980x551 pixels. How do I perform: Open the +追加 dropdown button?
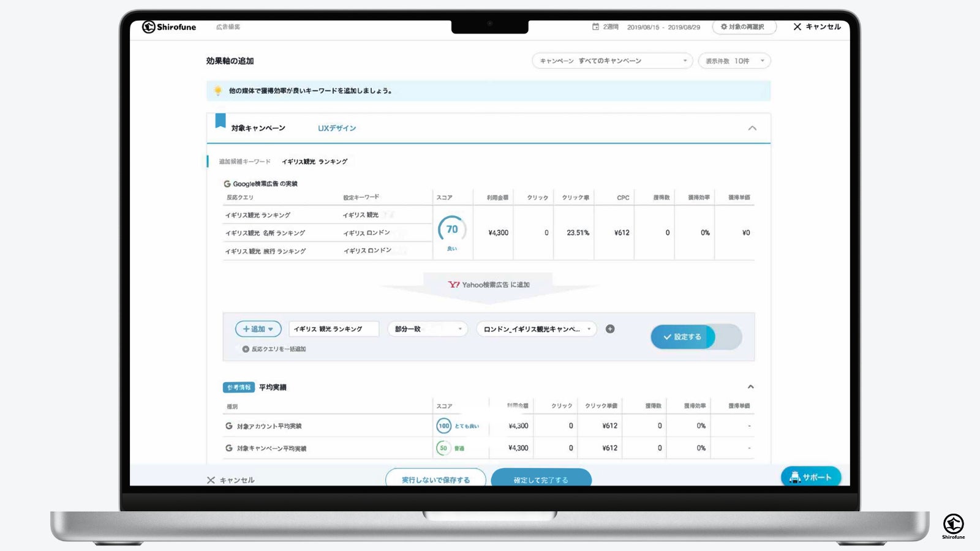[x=258, y=329]
